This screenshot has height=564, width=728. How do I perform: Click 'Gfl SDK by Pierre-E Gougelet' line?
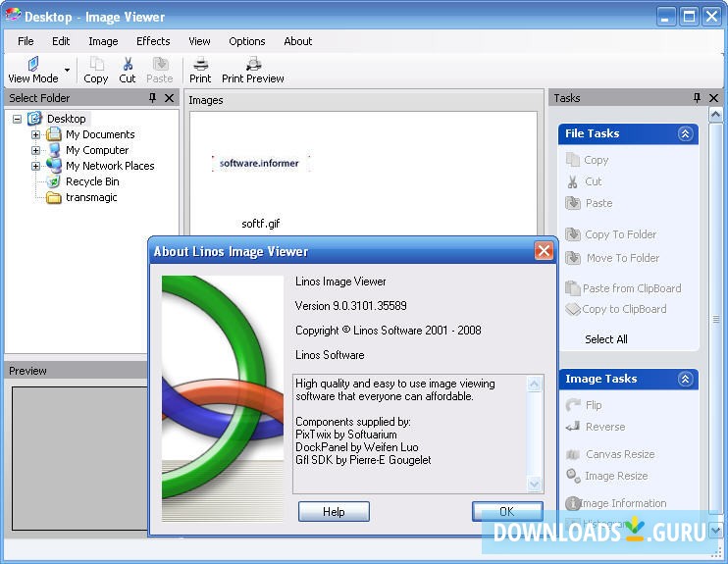click(363, 460)
